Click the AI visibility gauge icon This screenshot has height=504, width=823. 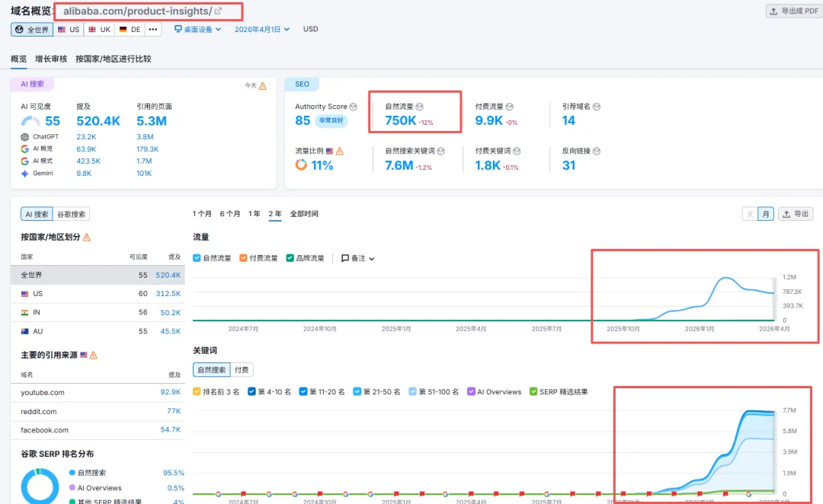click(x=30, y=121)
